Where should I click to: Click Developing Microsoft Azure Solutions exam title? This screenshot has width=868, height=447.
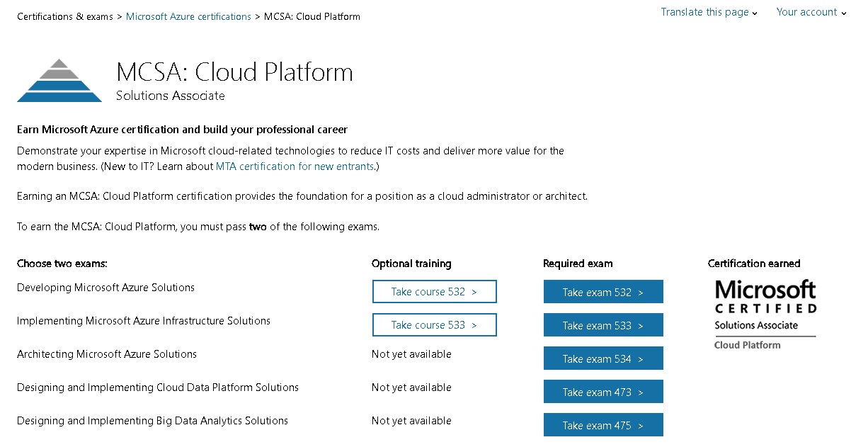click(105, 288)
